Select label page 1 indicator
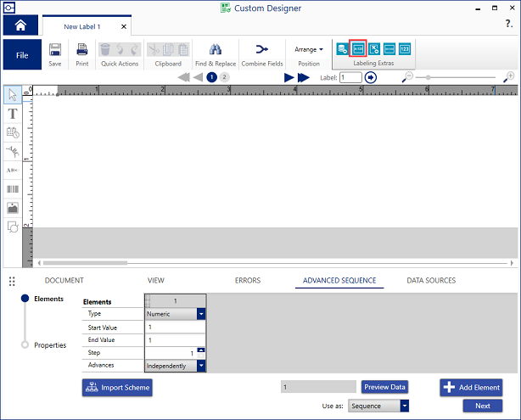The width and height of the screenshot is (521, 420). [211, 77]
